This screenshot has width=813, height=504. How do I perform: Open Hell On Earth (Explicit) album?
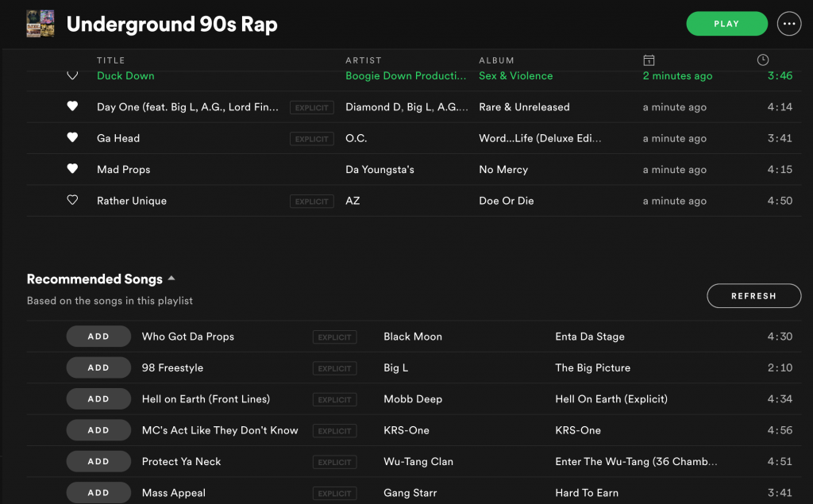pos(611,398)
